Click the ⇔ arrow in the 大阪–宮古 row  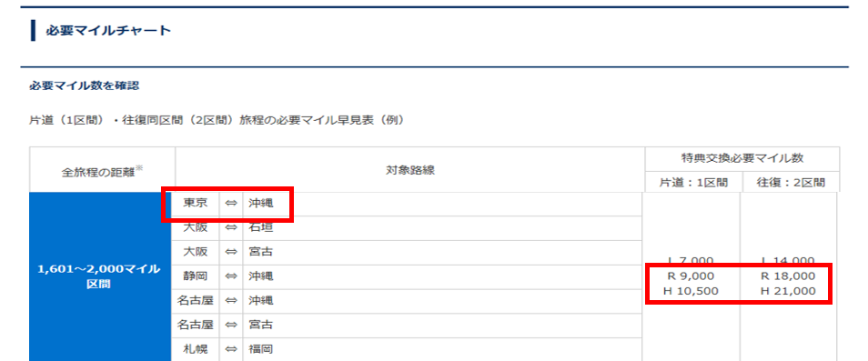(x=231, y=252)
